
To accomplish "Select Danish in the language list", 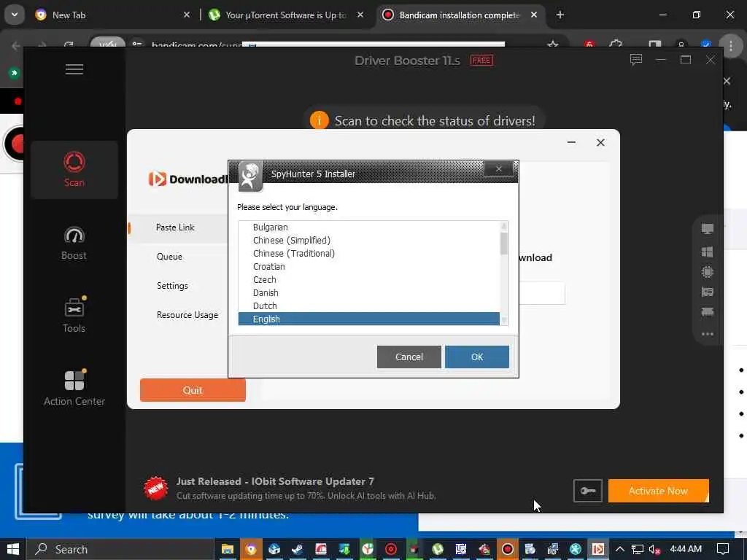I will click(369, 293).
